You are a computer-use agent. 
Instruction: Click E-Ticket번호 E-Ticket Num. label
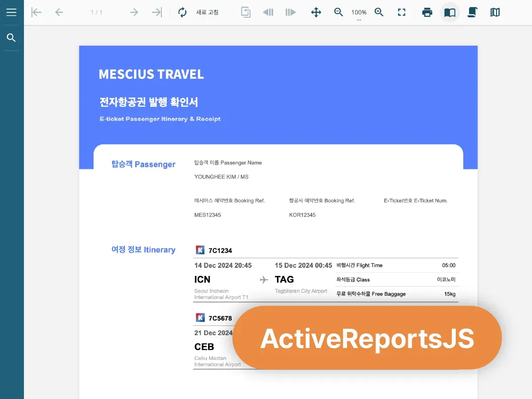(416, 201)
